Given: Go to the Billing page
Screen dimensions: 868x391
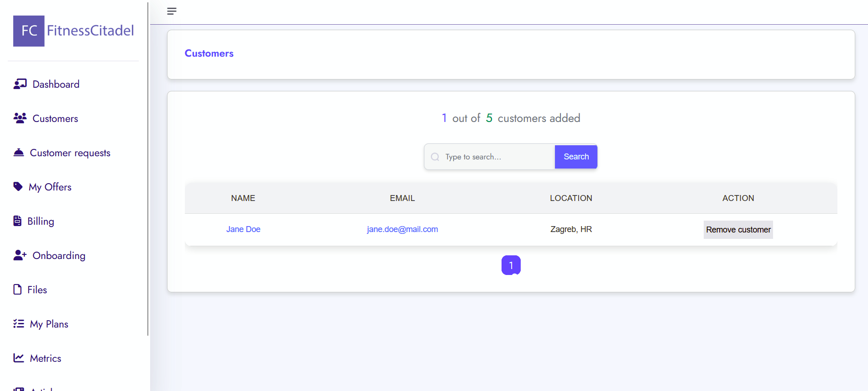Looking at the screenshot, I should click(41, 222).
